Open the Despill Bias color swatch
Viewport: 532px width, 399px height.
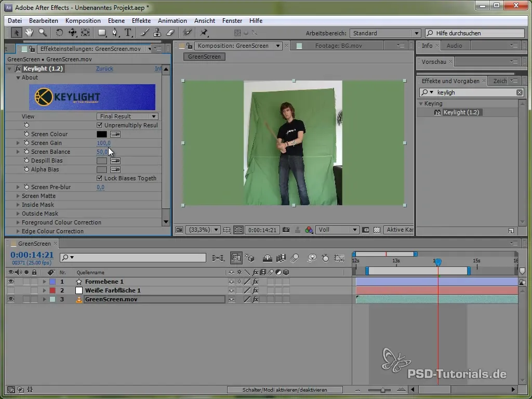tap(102, 161)
